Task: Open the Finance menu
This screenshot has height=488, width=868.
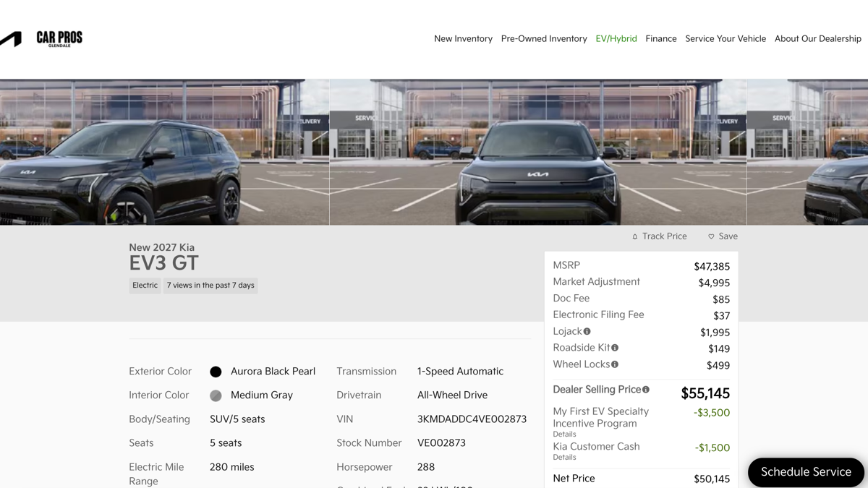Action: [661, 39]
